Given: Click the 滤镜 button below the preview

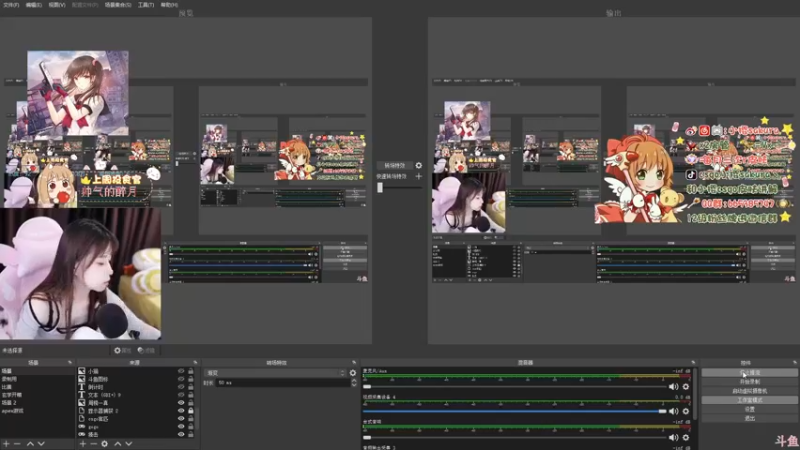Looking at the screenshot, I should tap(146, 351).
